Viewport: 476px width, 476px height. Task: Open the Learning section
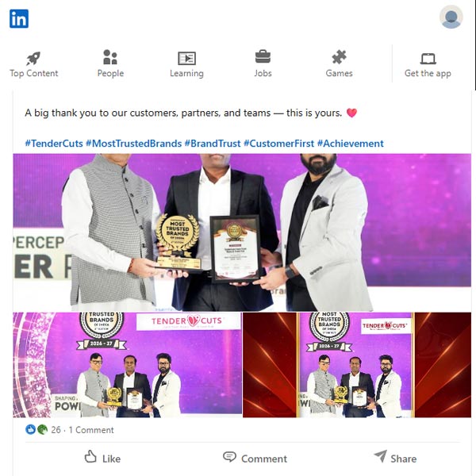pyautogui.click(x=186, y=65)
